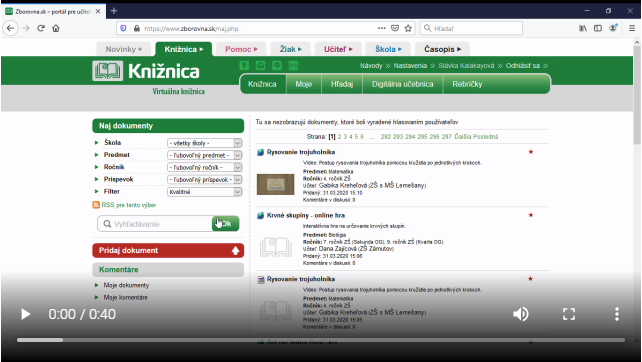Seek using the video progress bar
642x362 pixels.
coord(321,340)
